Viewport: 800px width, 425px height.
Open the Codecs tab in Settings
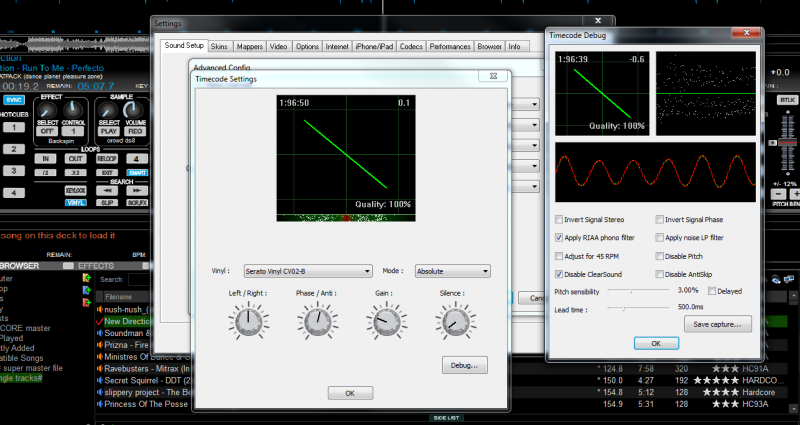tap(411, 46)
